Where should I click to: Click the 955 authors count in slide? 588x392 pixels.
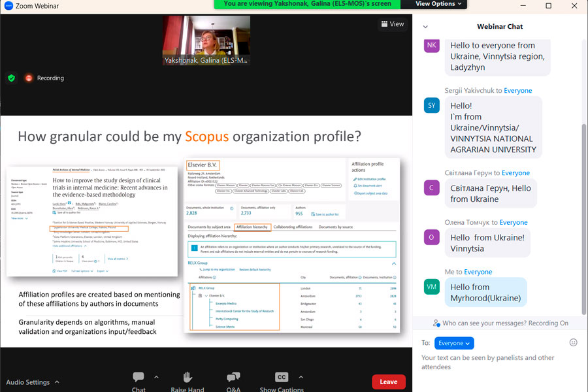[x=299, y=214]
